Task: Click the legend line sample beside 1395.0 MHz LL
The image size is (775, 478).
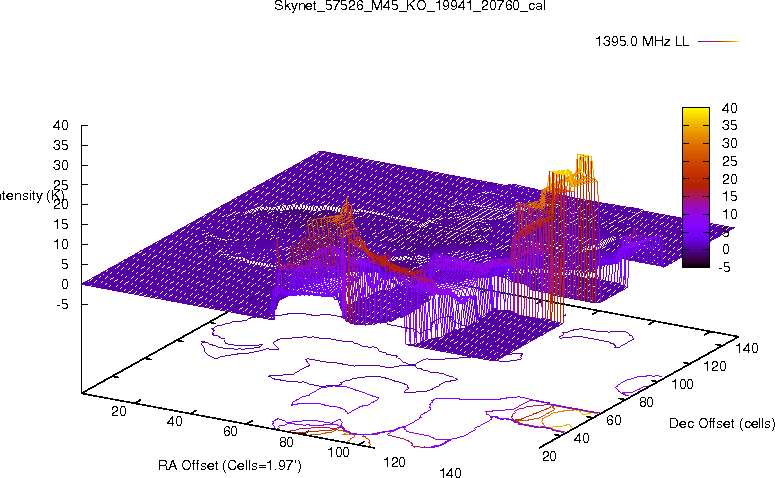Action: coord(719,42)
